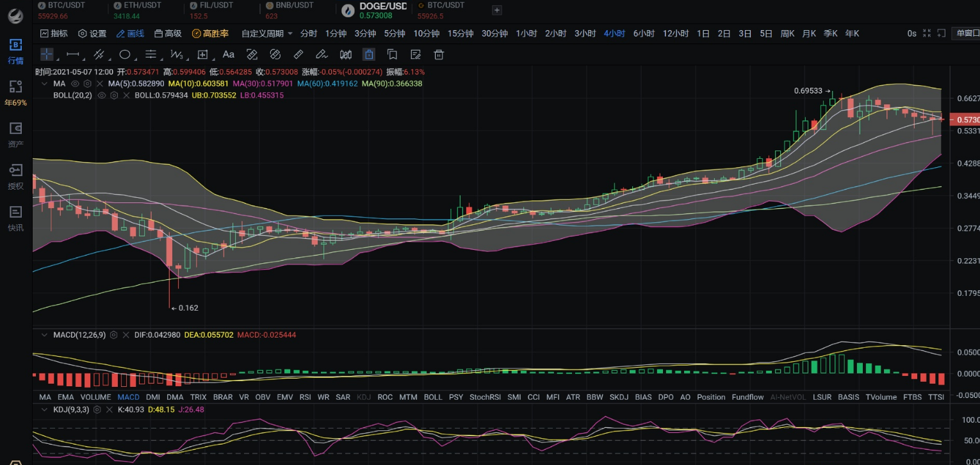This screenshot has width=980, height=465.
Task: Select the boxed plus drawing tool
Action: tap(202, 54)
